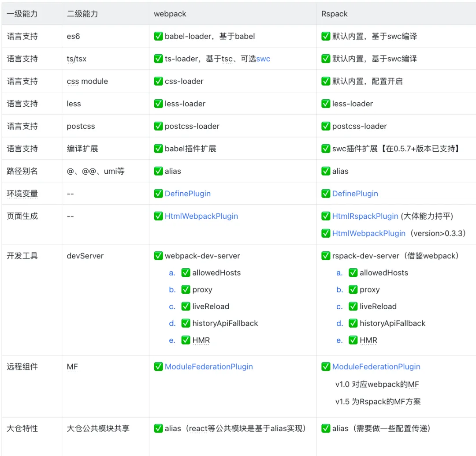The width and height of the screenshot is (476, 456).
Task: Click check emoji beside rspack-dev-server
Action: coord(326,256)
